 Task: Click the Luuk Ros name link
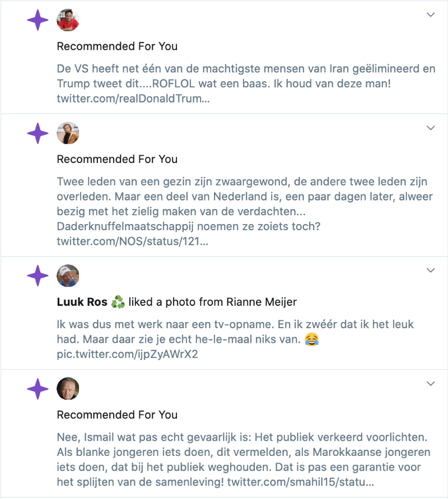[82, 302]
